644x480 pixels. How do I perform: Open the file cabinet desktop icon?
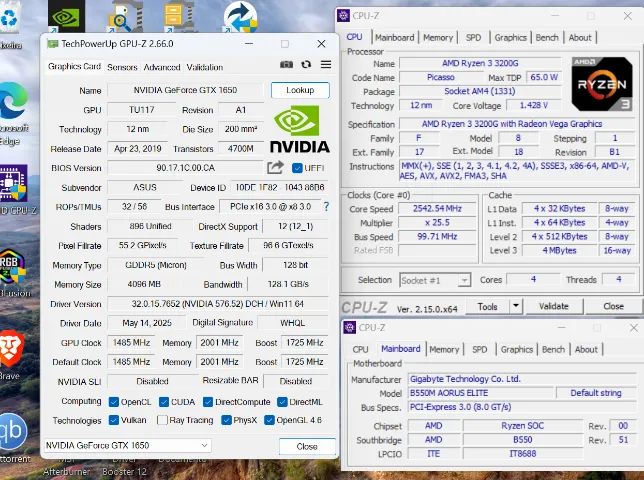178,16
